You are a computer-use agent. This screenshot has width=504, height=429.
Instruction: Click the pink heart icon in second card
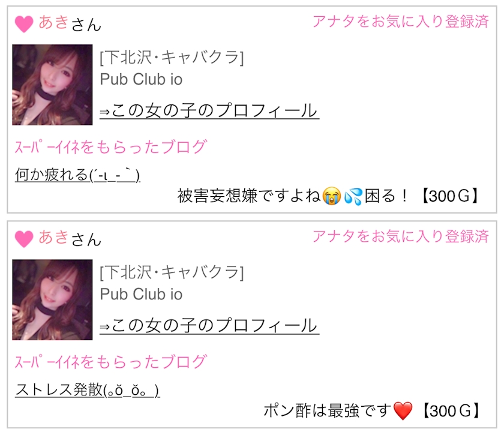tap(24, 239)
